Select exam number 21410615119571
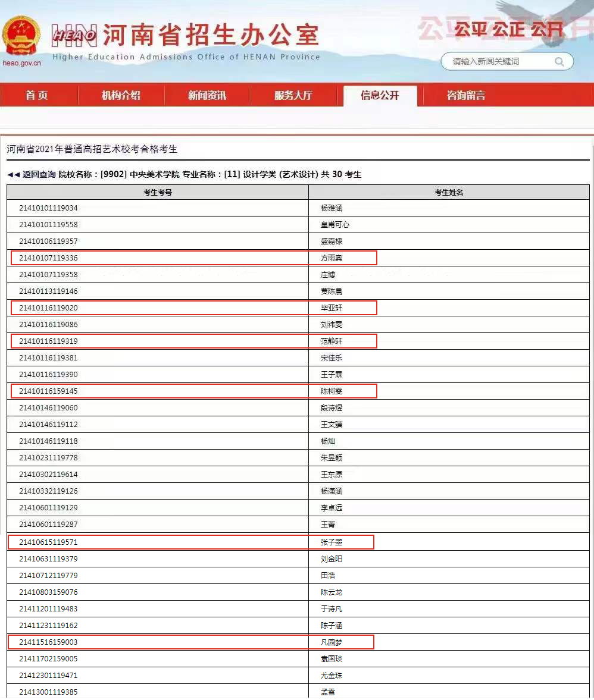The width and height of the screenshot is (594, 700). point(48,542)
